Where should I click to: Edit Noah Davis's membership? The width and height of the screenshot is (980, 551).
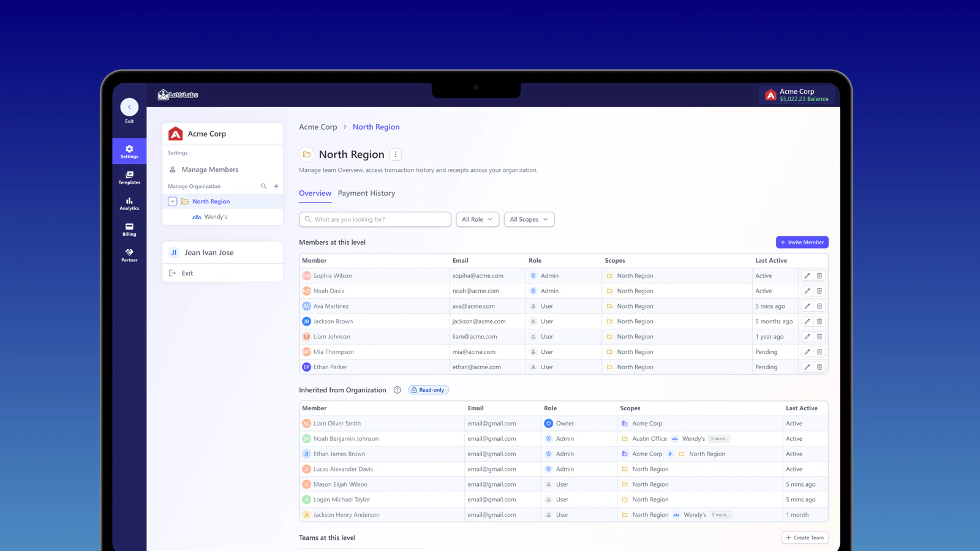point(807,291)
